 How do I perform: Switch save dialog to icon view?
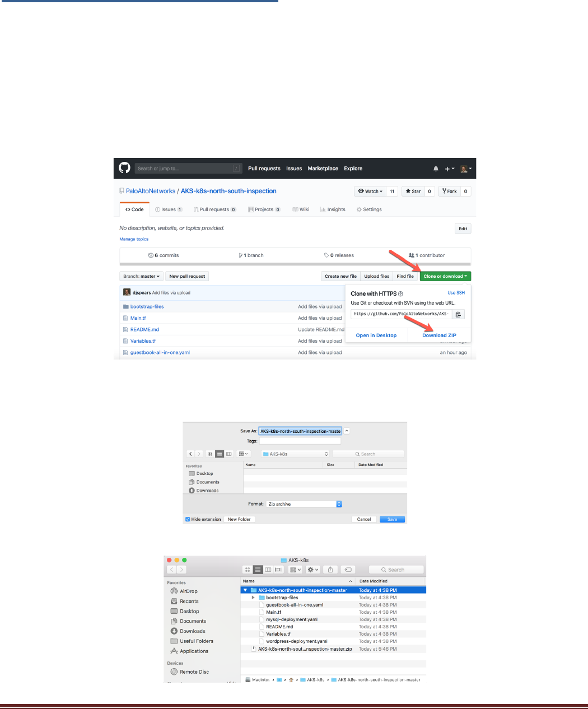pos(210,454)
